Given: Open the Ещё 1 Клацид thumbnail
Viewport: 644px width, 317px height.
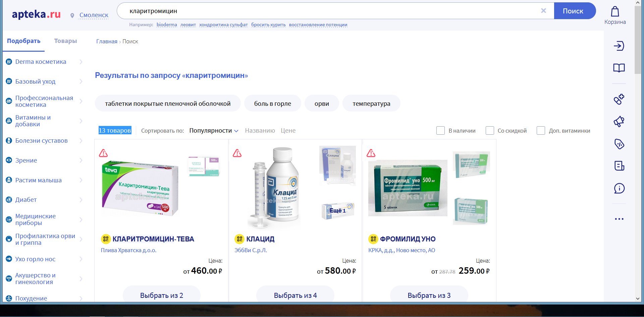Looking at the screenshot, I should point(337,211).
